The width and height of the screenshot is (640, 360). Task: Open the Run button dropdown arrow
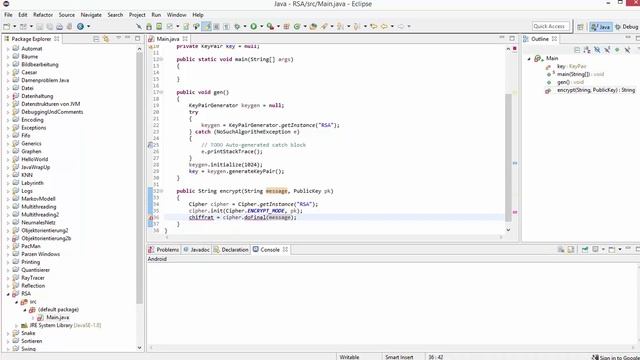tap(261, 27)
